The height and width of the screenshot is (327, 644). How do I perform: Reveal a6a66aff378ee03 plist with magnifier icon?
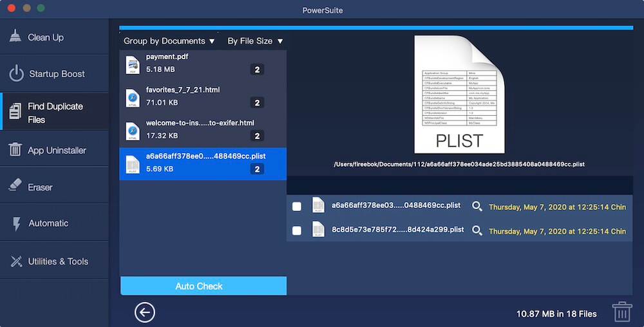point(477,207)
